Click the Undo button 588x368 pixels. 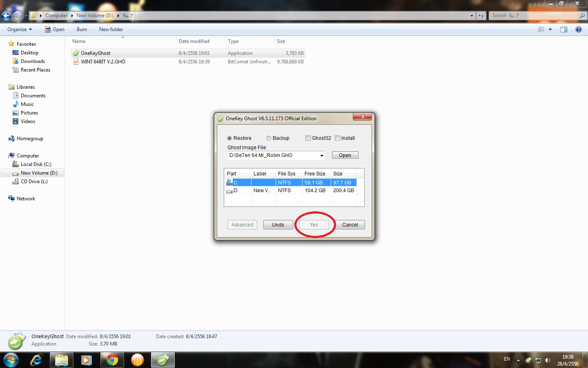click(278, 225)
